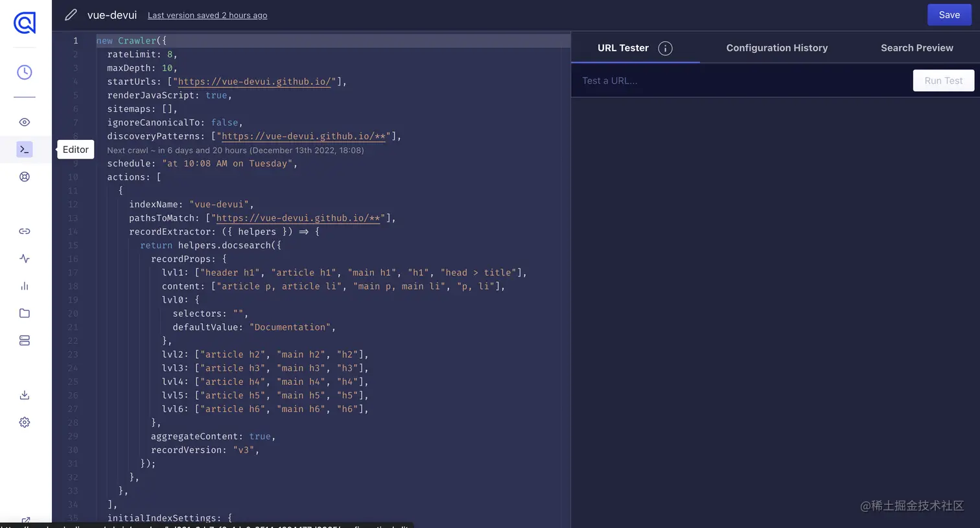Click the 'aggregateContent: true,' line
Screen dimensions: 980x528
click(x=213, y=435)
